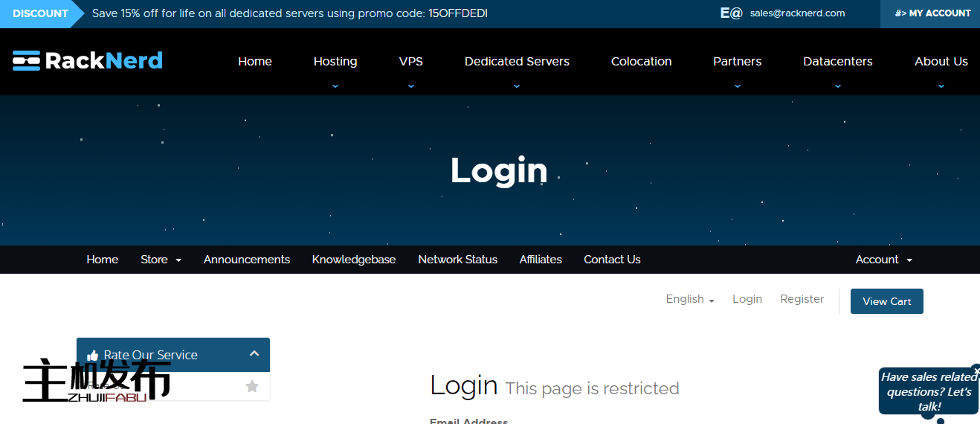This screenshot has height=424, width=980.
Task: Go to the Colocation page
Action: tap(641, 62)
